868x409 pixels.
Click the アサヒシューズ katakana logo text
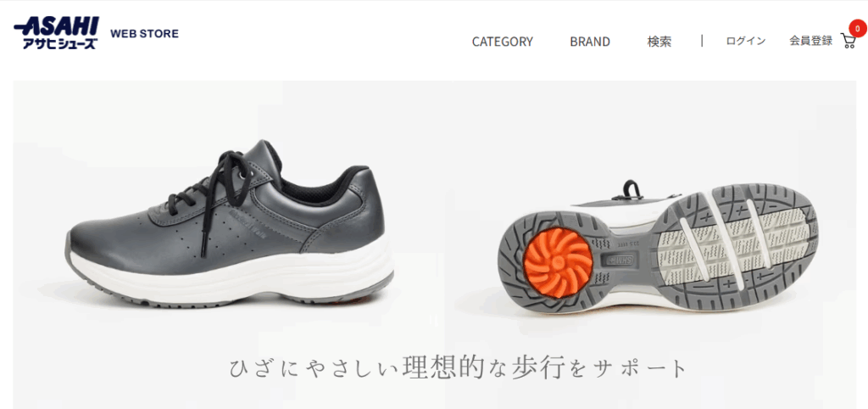pos(60,43)
